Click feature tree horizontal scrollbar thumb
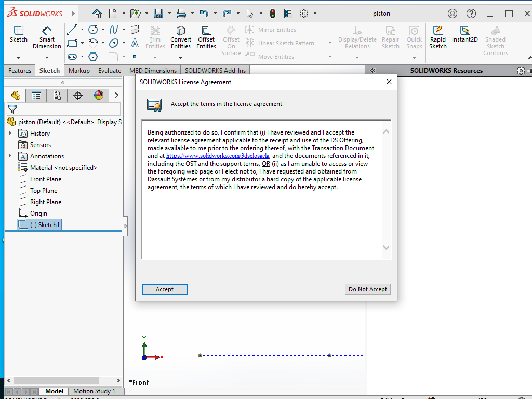The height and width of the screenshot is (399, 532). coord(56,381)
